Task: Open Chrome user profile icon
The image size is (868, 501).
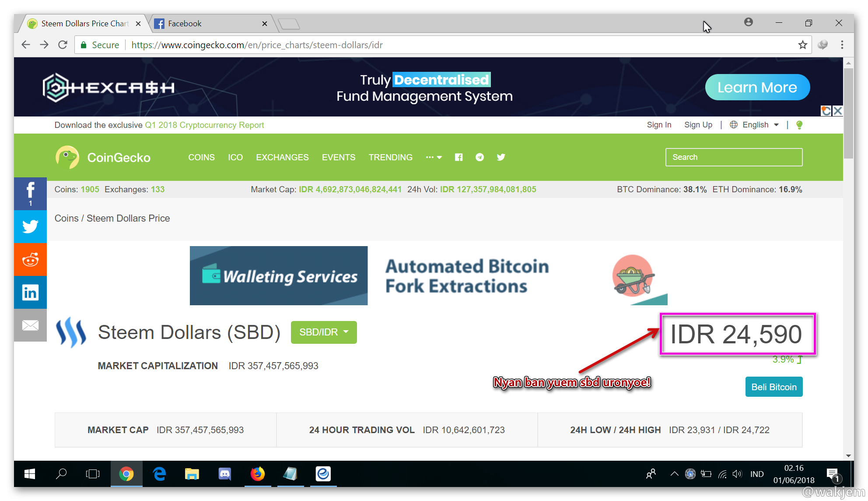Action: pos(749,22)
